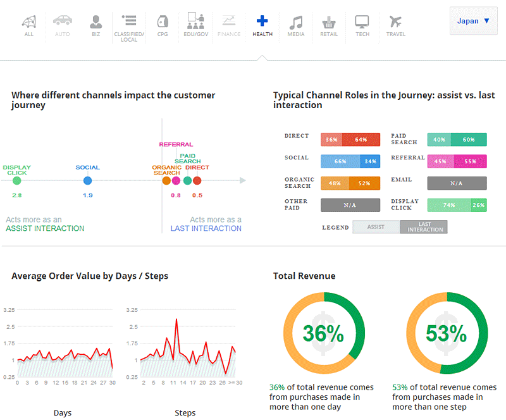Click Direct 64% last interaction segment
Image resolution: width=506 pixels, height=420 pixels.
(361, 139)
